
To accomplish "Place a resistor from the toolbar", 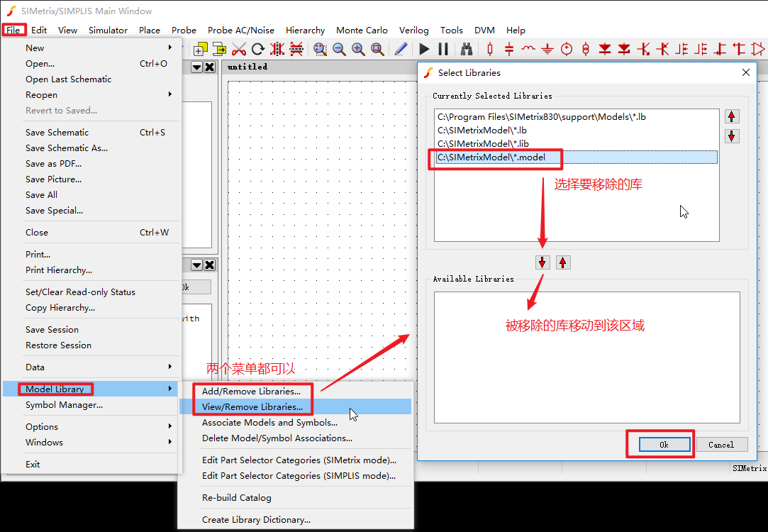I will click(490, 49).
